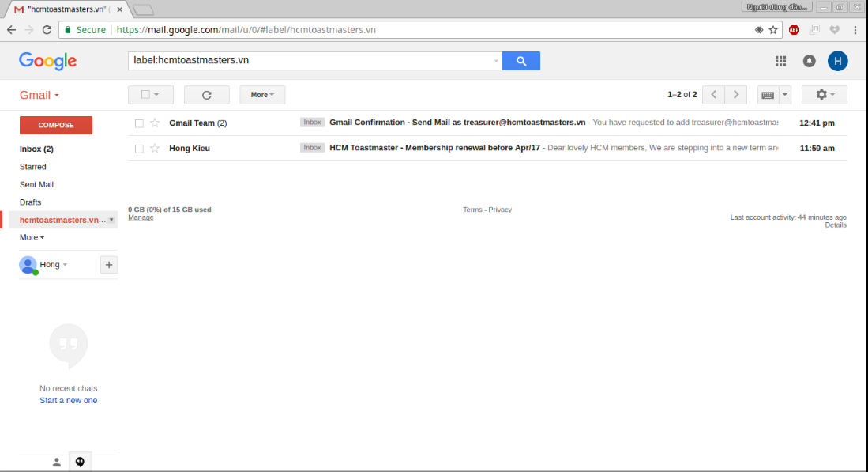Click the Hong Kieu sender name
868x472 pixels.
190,149
